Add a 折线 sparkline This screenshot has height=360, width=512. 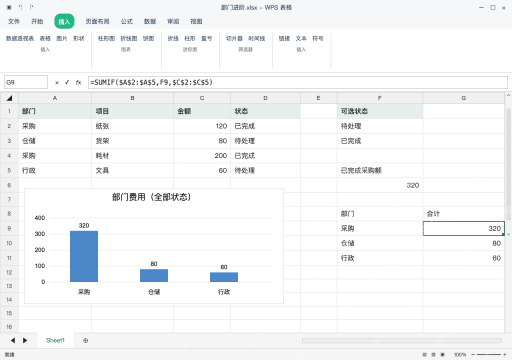[x=173, y=39]
